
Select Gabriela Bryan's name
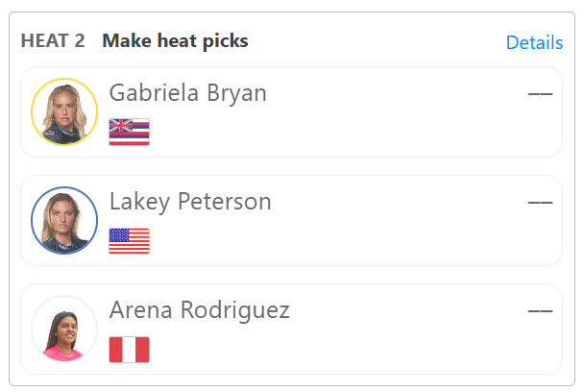pos(188,93)
